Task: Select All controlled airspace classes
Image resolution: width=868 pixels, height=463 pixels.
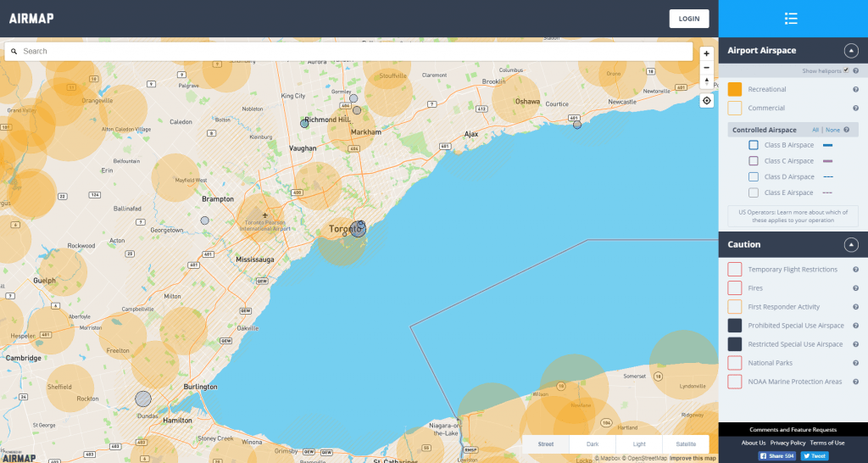Action: click(x=815, y=130)
